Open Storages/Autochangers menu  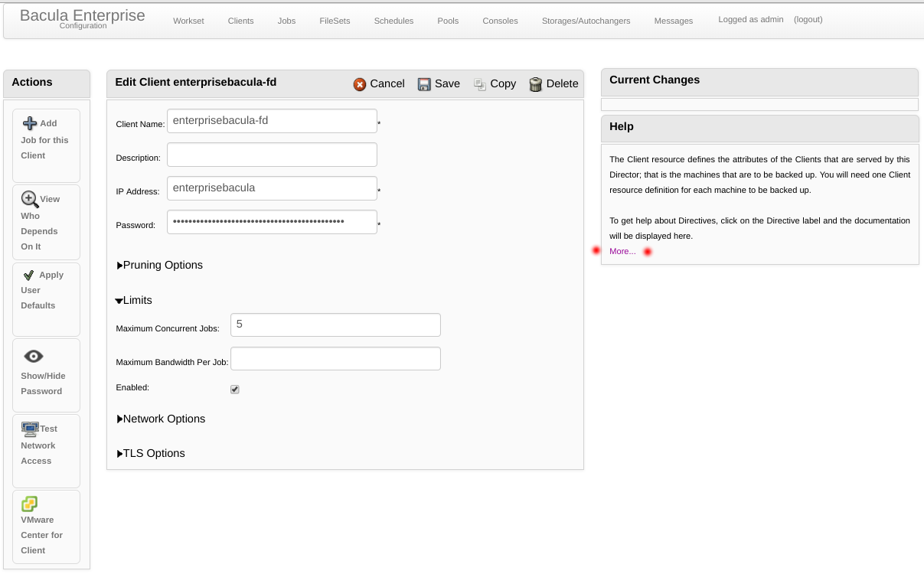tap(586, 21)
